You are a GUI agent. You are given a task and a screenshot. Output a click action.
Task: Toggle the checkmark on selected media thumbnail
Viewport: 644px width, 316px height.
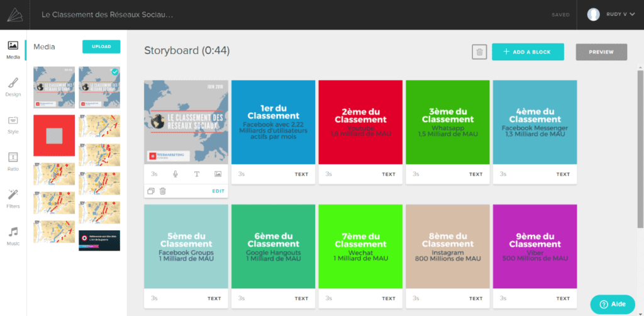[116, 72]
